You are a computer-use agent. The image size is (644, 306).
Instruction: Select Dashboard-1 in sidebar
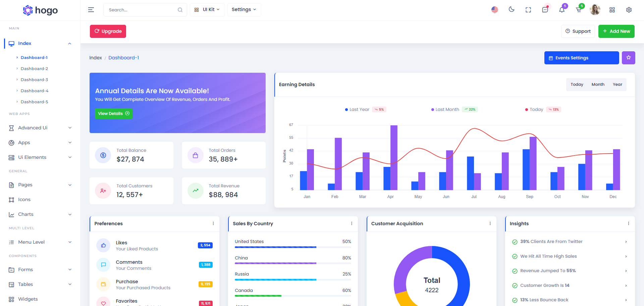tap(34, 58)
